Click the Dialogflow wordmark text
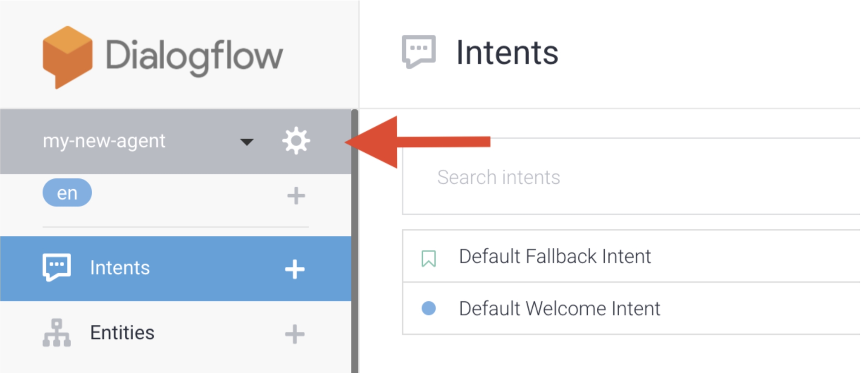868x373 pixels. (x=194, y=56)
